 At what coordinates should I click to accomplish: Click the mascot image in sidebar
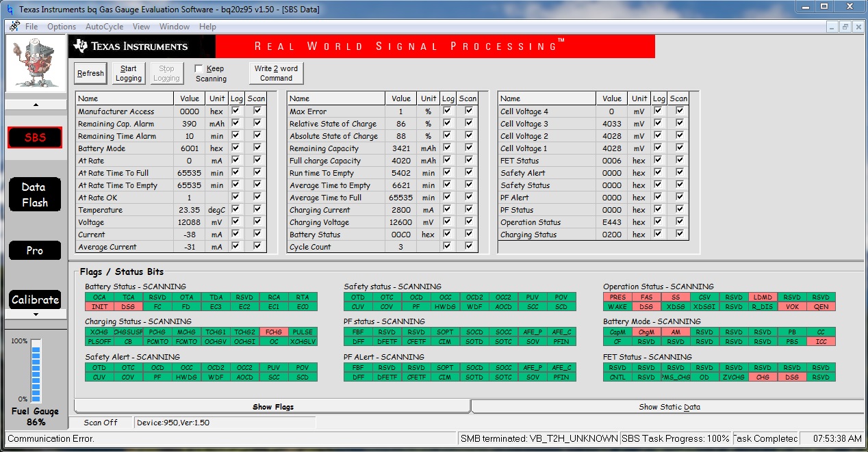pos(36,64)
